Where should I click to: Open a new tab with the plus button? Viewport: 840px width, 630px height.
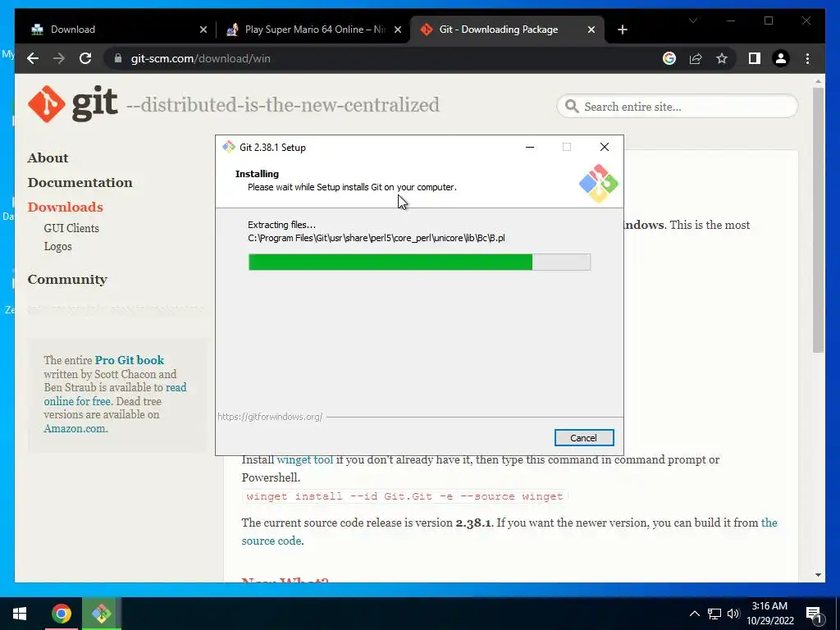point(622,30)
